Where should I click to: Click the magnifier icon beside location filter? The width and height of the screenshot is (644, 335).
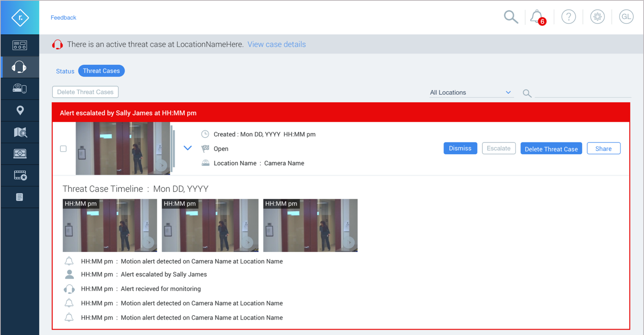pyautogui.click(x=527, y=93)
